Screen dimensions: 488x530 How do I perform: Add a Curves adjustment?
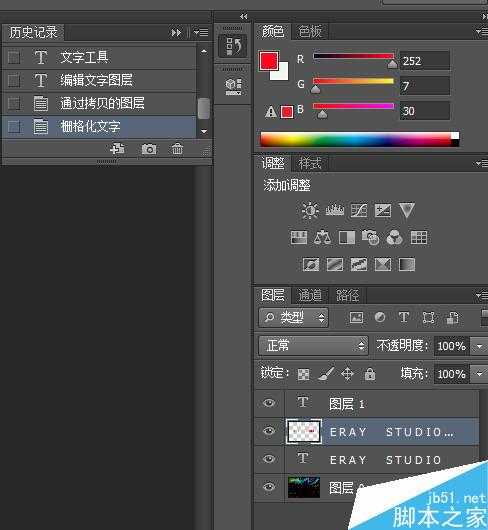pos(359,210)
